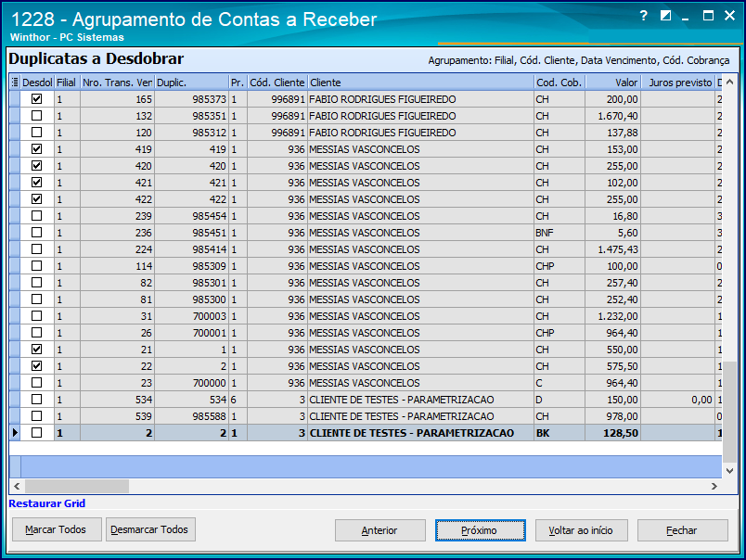
Task: Go back with the Anterior button
Action: click(379, 530)
